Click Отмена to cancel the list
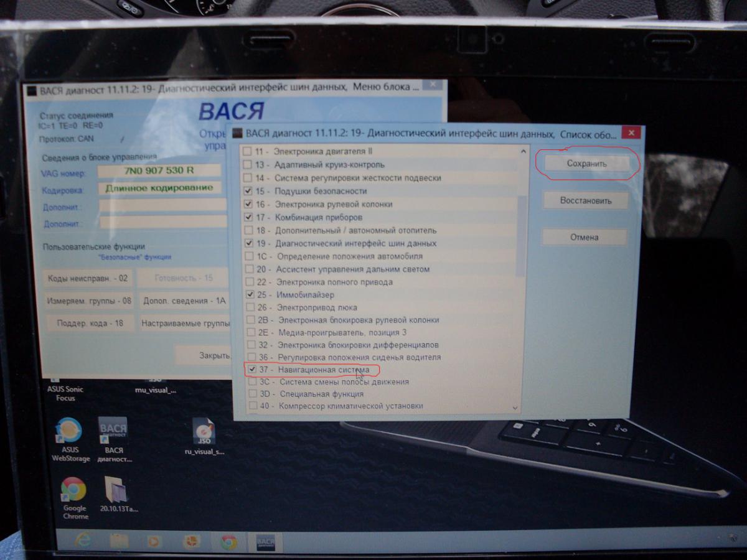This screenshot has width=747, height=560. [585, 237]
